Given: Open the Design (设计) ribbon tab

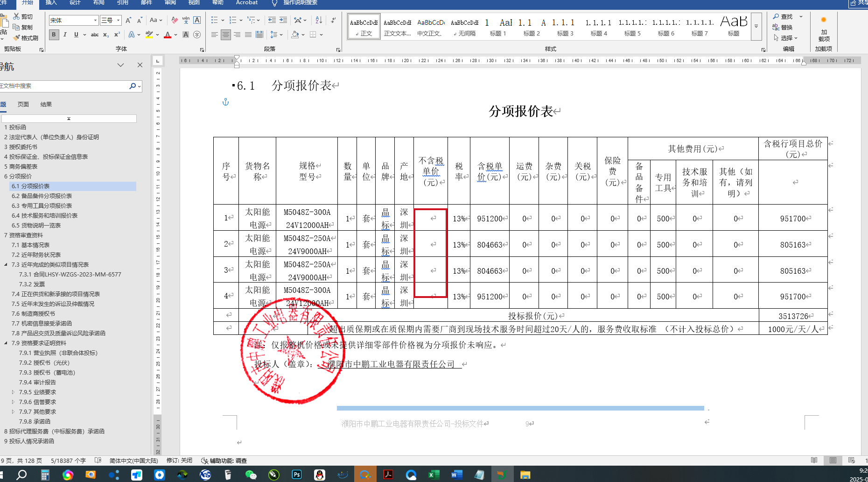Looking at the screenshot, I should [x=75, y=3].
